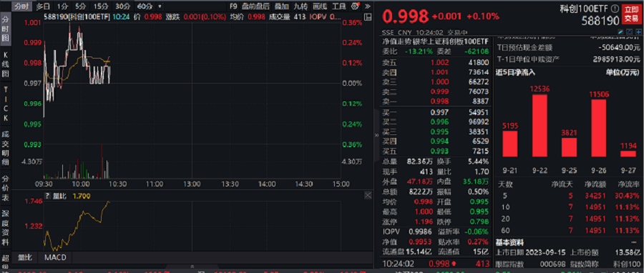Click the 上市日期 value 2023-09-15
The height and width of the screenshot is (273, 644).
click(545, 252)
